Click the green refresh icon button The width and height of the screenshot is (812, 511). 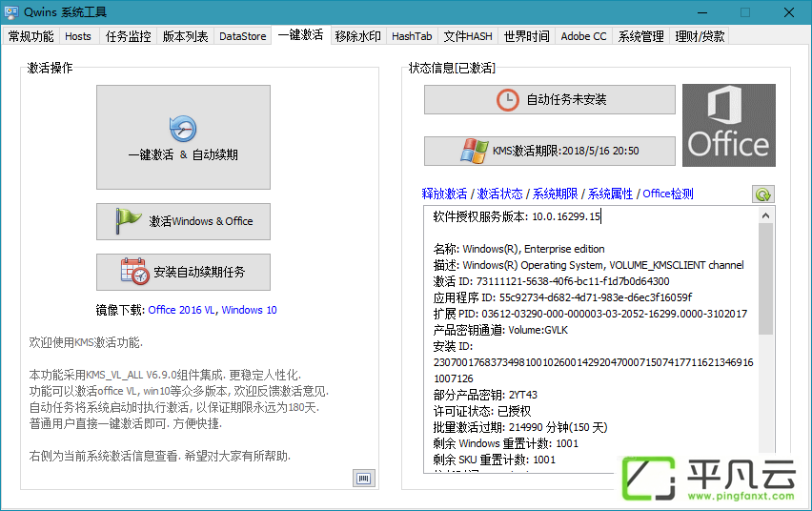pos(762,194)
